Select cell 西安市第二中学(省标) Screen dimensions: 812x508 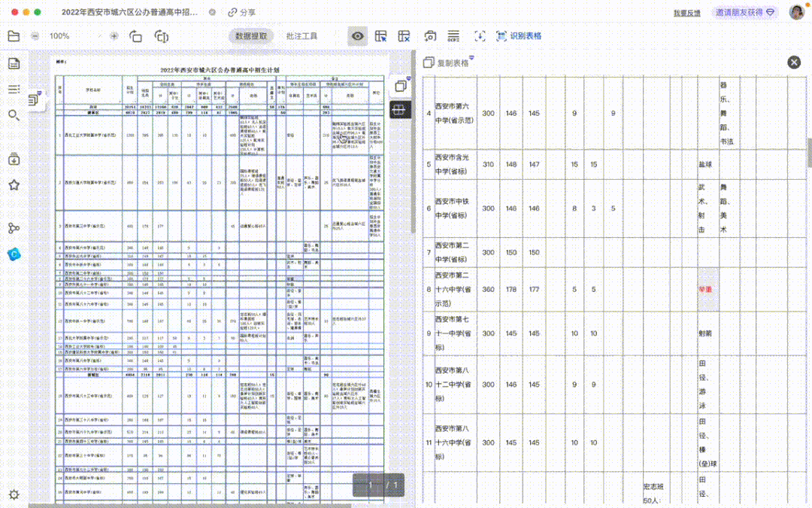pos(455,252)
